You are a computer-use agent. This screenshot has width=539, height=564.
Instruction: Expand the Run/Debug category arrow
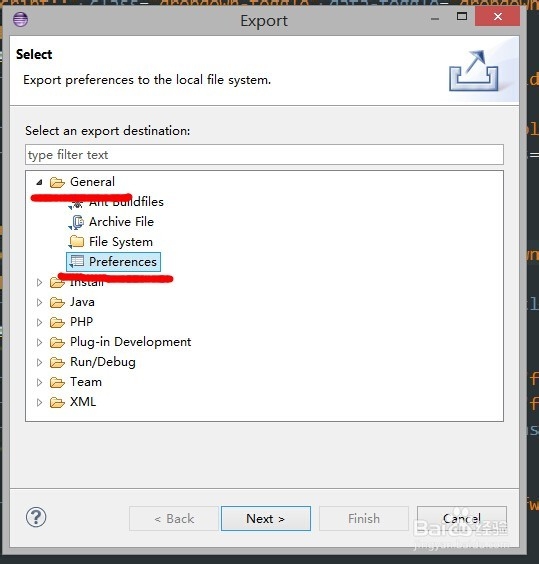click(x=39, y=362)
